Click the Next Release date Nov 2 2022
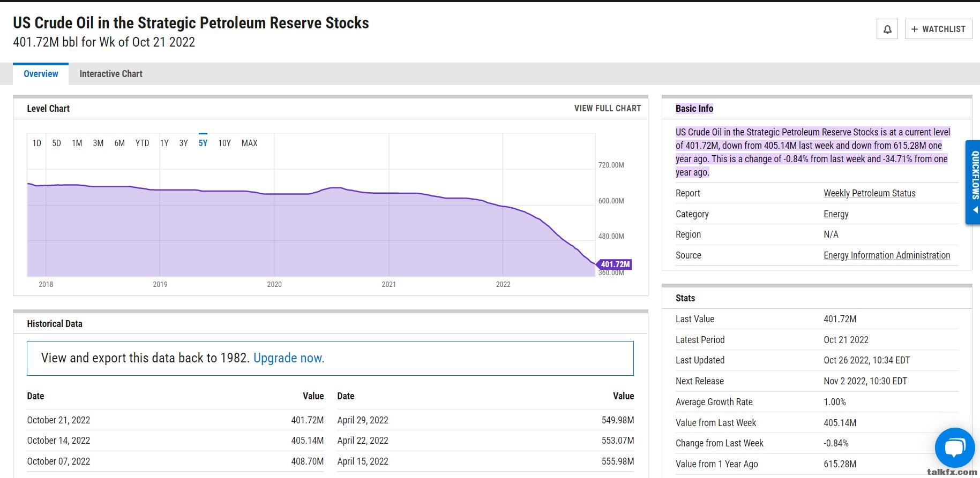Image resolution: width=980 pixels, height=478 pixels. pyautogui.click(x=865, y=381)
